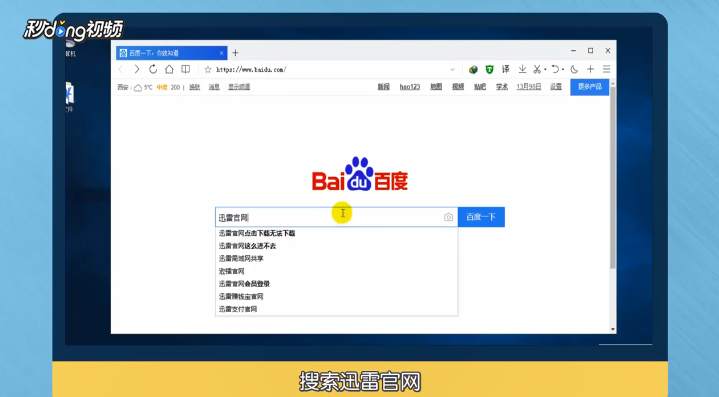Screen dimensions: 719x397
Task: Click the translate page icon
Action: click(505, 69)
